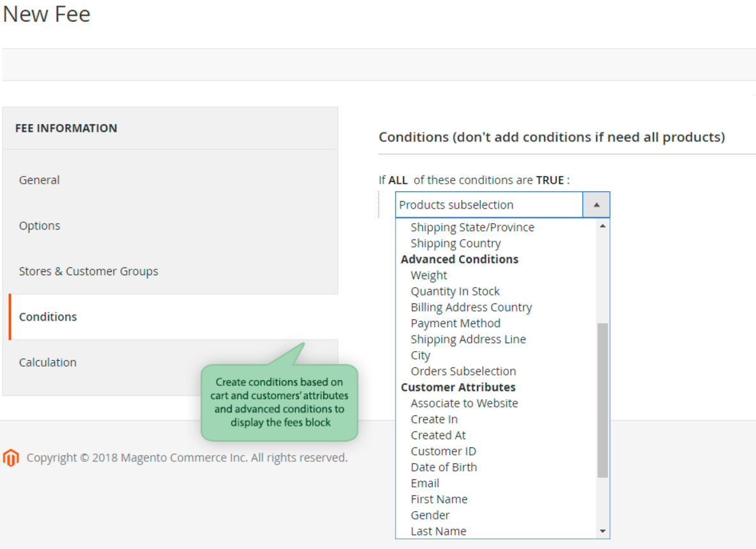This screenshot has height=549, width=756.
Task: Click the Magento copyright text
Action: pos(187,457)
